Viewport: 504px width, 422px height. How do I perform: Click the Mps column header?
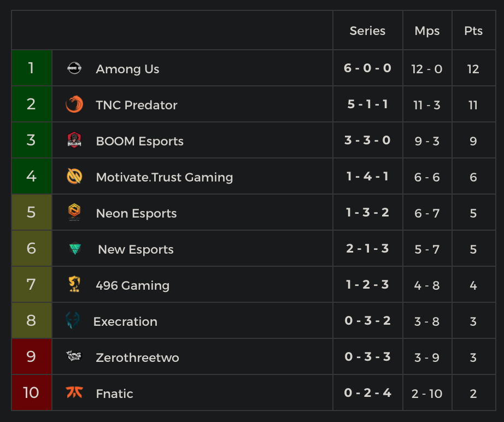[x=427, y=31]
